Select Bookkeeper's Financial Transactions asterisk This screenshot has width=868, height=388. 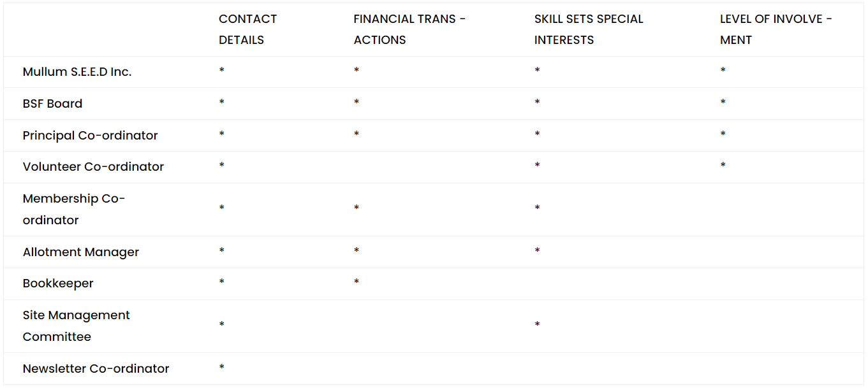point(357,282)
